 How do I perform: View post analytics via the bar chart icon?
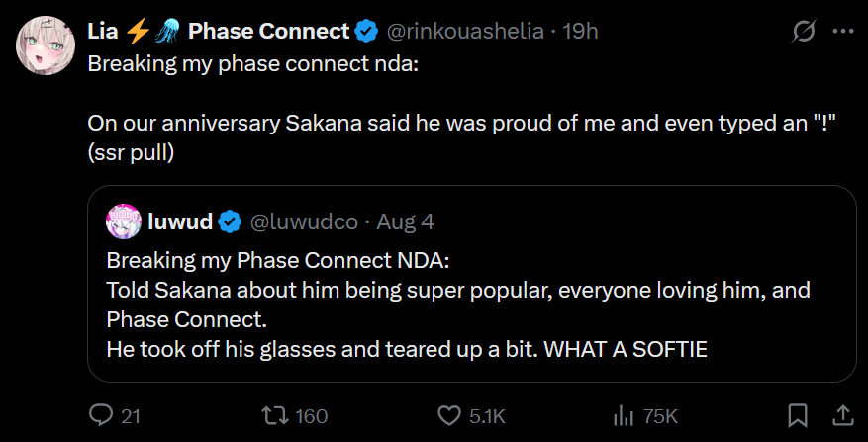(x=625, y=415)
